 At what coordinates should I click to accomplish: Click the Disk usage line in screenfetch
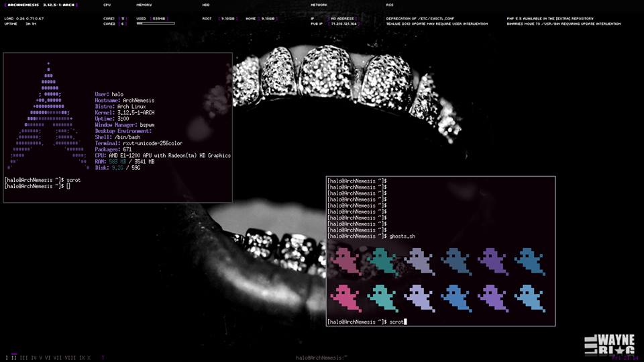pyautogui.click(x=117, y=168)
